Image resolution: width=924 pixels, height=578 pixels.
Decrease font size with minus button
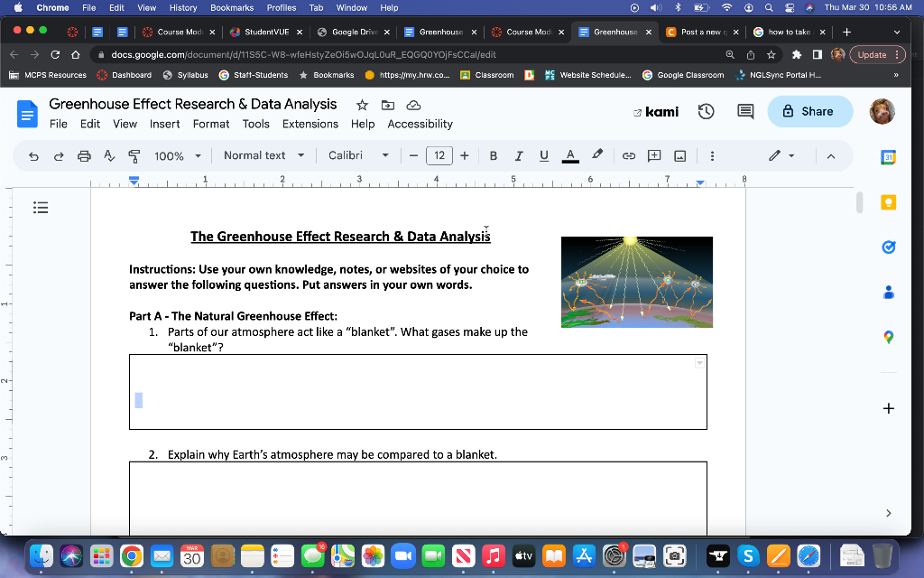point(413,155)
